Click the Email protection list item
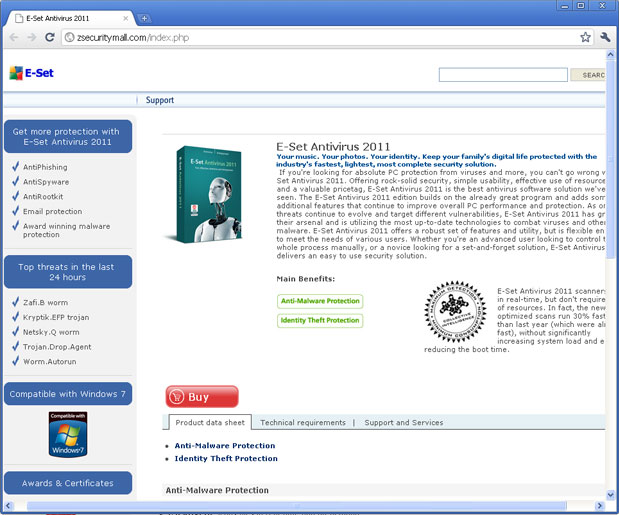This screenshot has width=619, height=515. click(53, 212)
